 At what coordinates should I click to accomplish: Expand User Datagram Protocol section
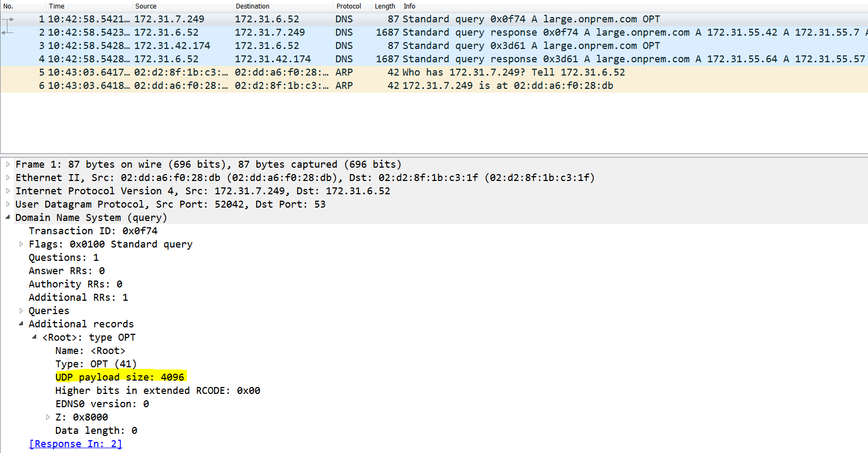pyautogui.click(x=8, y=204)
